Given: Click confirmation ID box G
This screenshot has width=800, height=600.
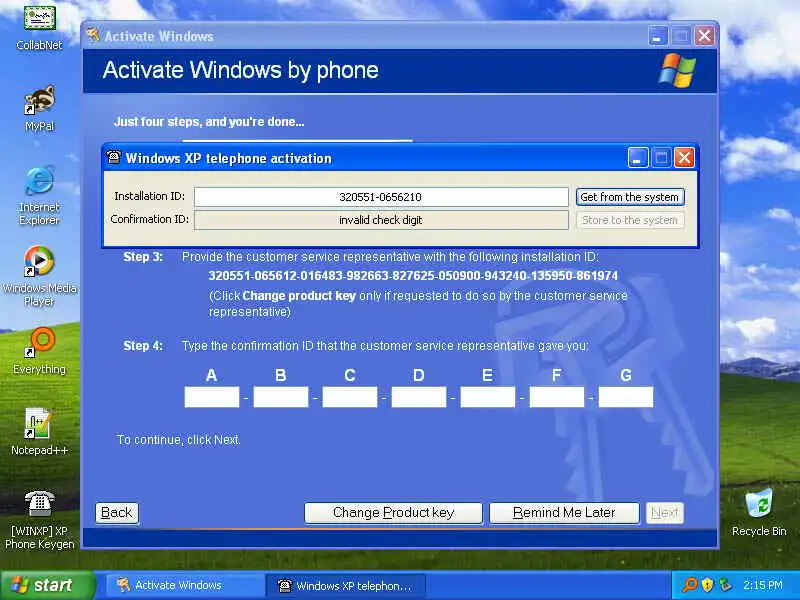Looking at the screenshot, I should pos(626,396).
